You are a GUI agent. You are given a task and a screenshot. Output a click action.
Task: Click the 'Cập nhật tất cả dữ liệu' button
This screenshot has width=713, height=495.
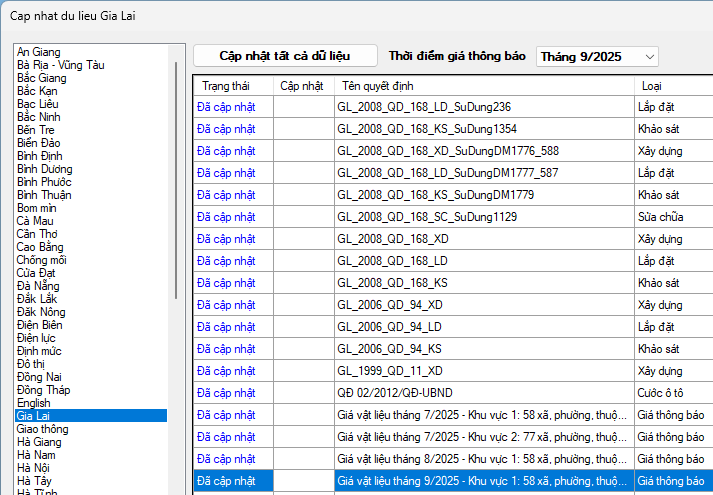285,56
